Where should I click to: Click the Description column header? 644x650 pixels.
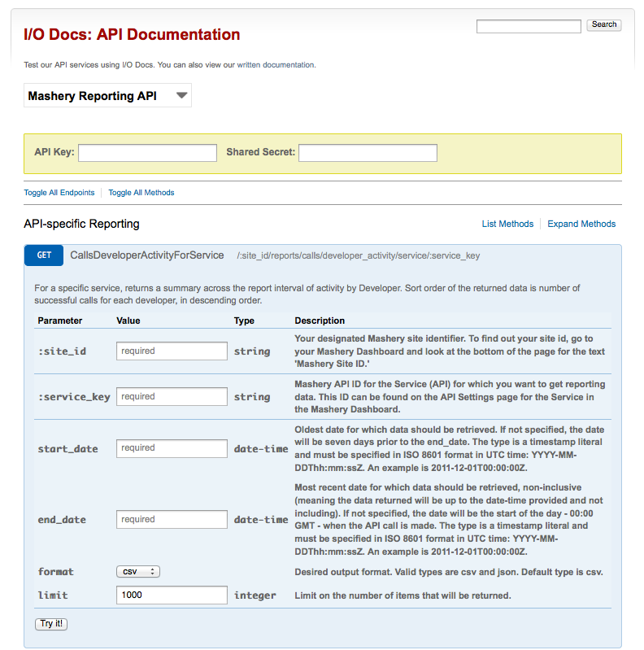pos(320,321)
